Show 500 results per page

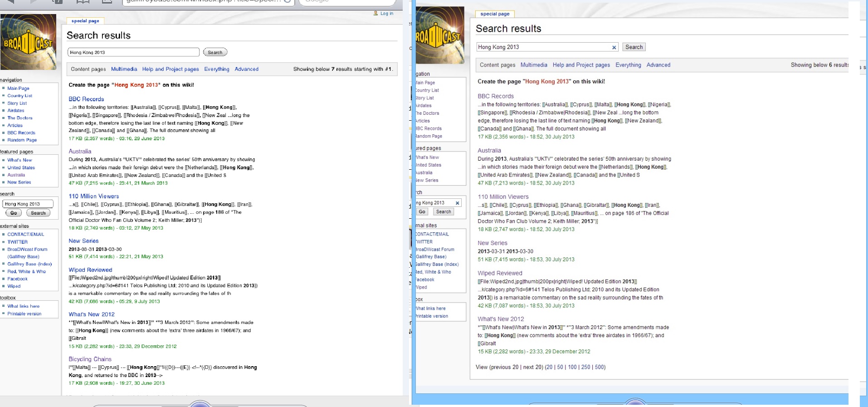pyautogui.click(x=600, y=367)
